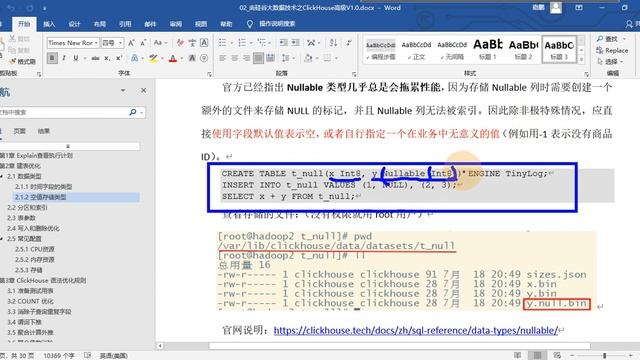Apply the 标题 1 heading style

(487, 50)
